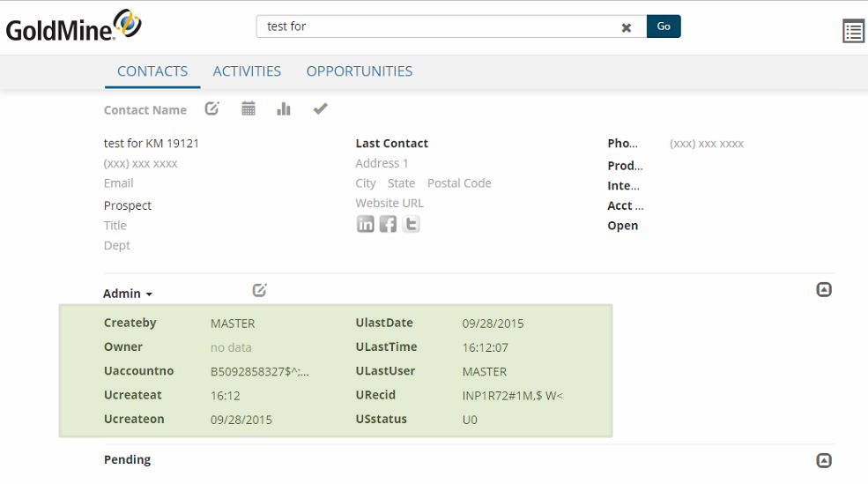Click the edit icon in Admin section
868x484 pixels.
259,290
